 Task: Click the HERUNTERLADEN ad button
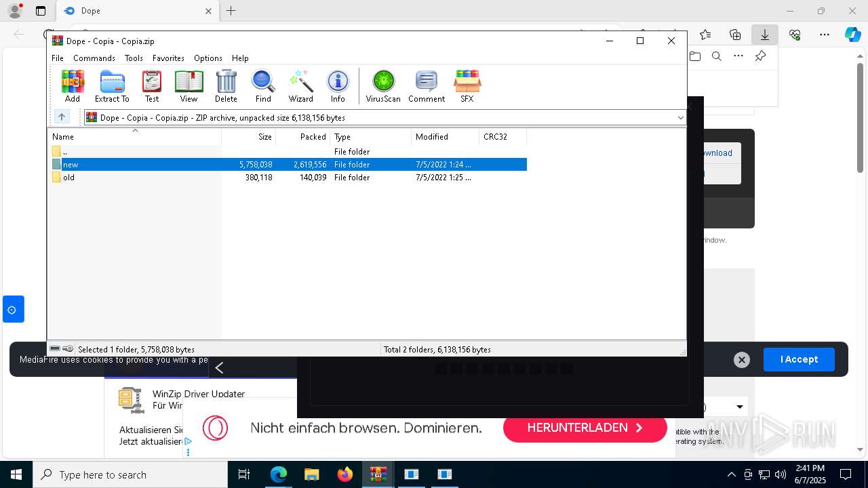(x=585, y=428)
